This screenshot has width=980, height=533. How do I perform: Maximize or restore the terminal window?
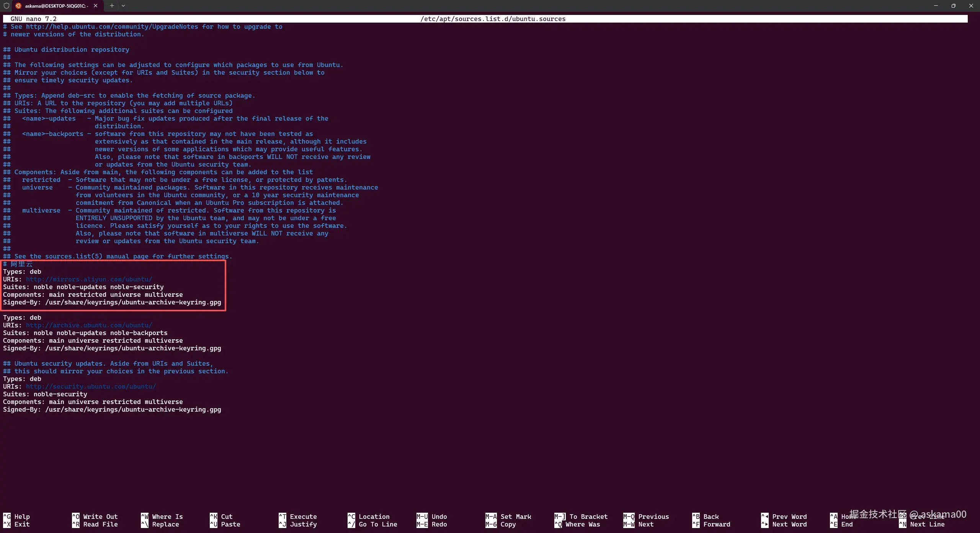(954, 6)
